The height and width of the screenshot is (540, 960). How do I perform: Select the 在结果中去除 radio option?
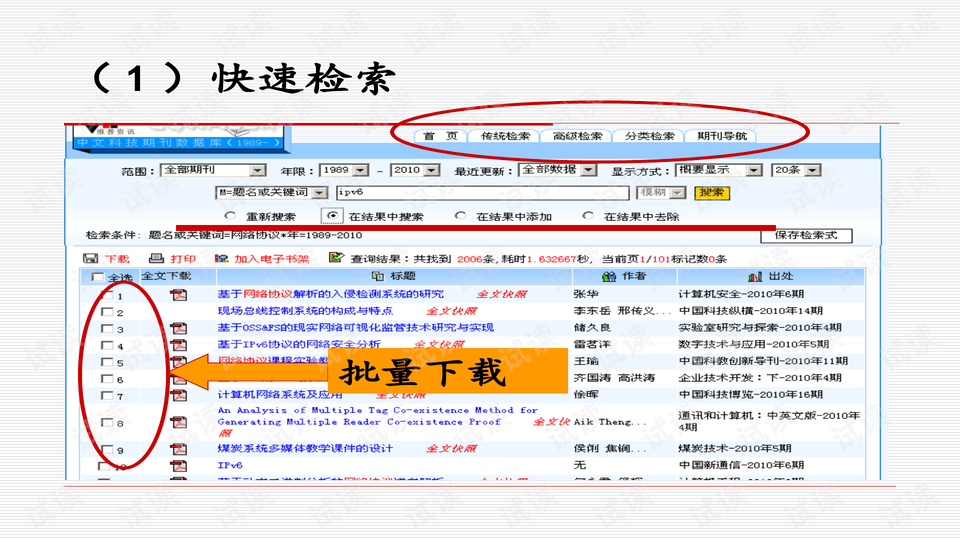pos(586,216)
